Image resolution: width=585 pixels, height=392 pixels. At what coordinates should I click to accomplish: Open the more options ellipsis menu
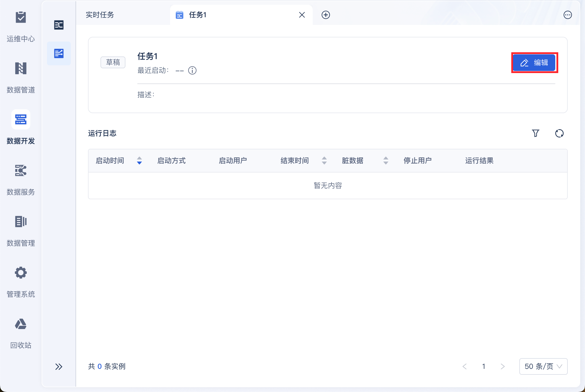tap(567, 15)
